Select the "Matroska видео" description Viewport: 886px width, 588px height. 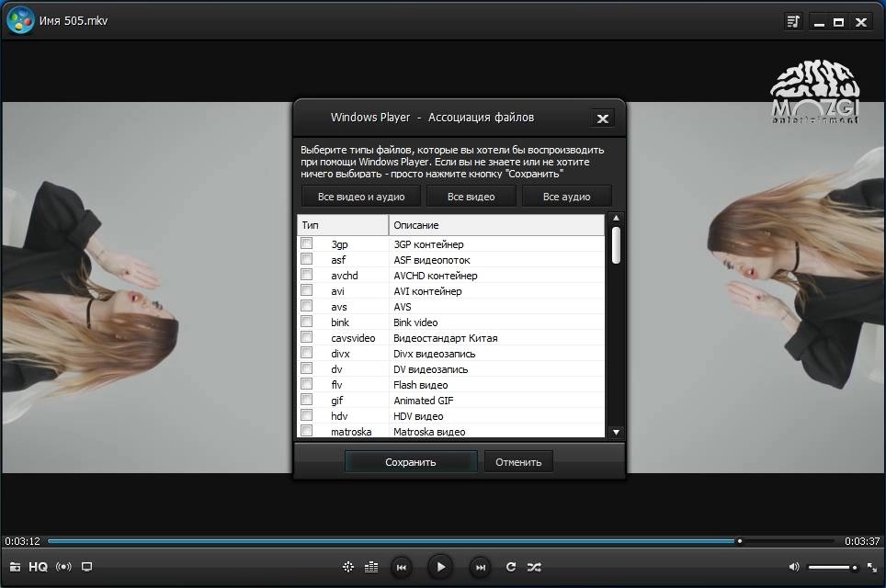tap(429, 432)
